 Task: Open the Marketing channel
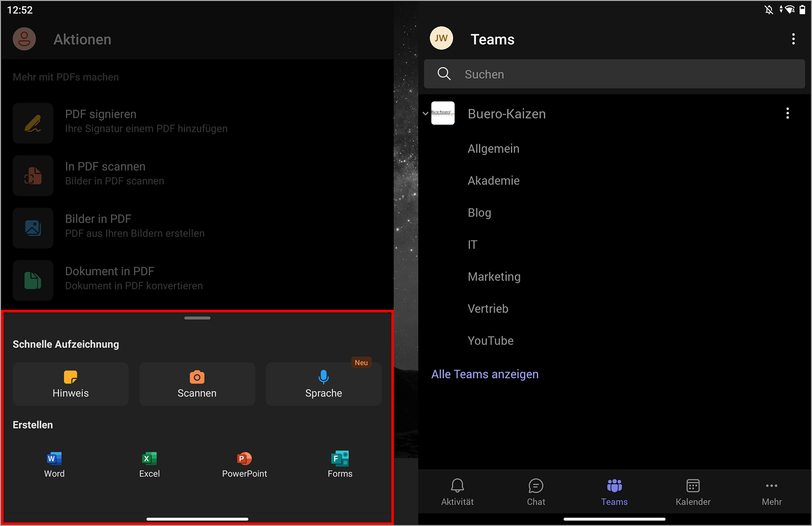point(494,276)
